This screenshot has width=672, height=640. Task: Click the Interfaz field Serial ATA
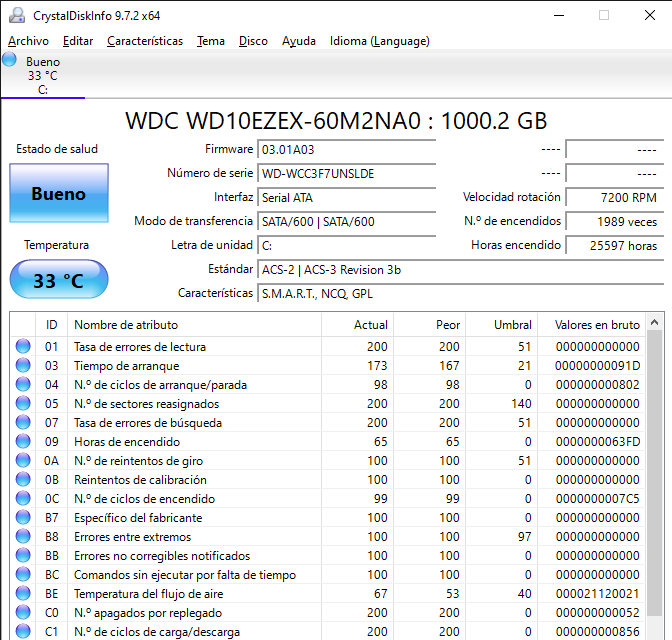point(346,198)
